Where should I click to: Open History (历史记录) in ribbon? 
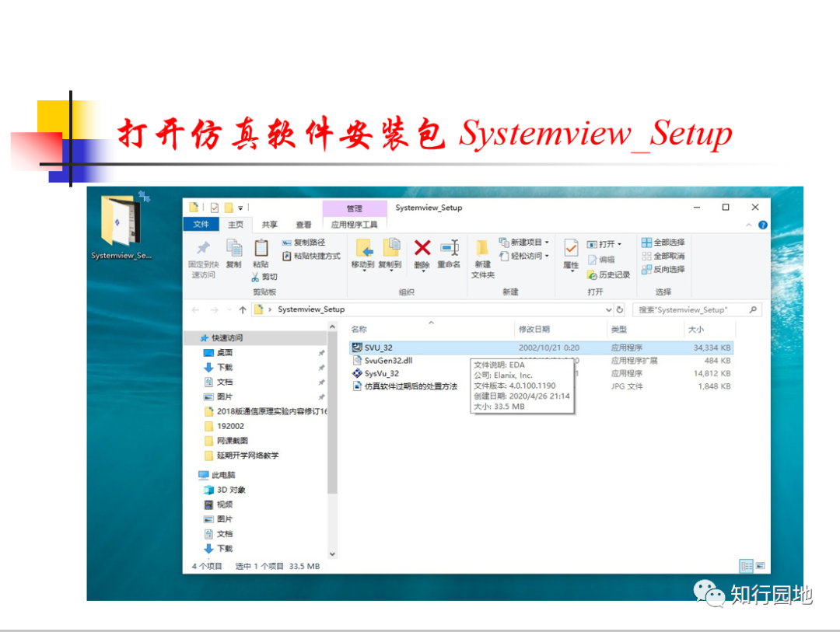point(608,274)
